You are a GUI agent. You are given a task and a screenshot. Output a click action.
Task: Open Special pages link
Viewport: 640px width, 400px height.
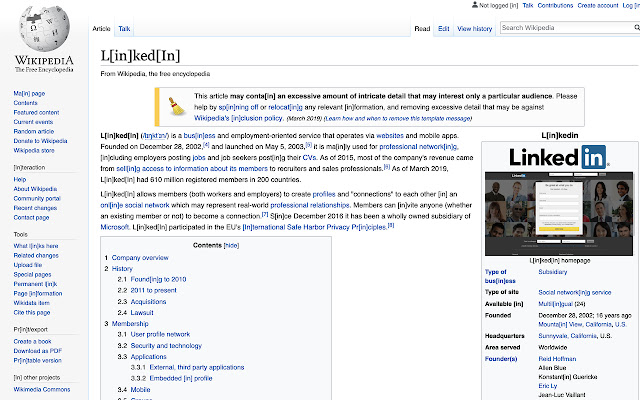pos(32,274)
